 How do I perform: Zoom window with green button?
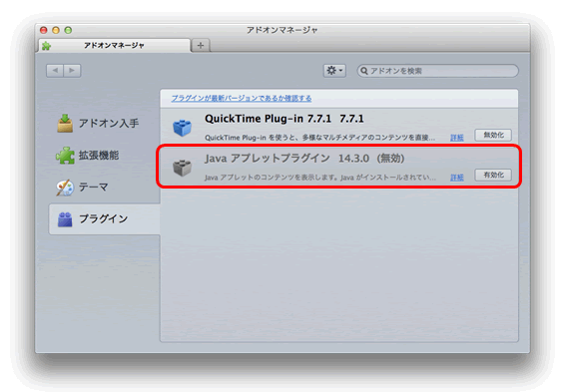coord(68,30)
